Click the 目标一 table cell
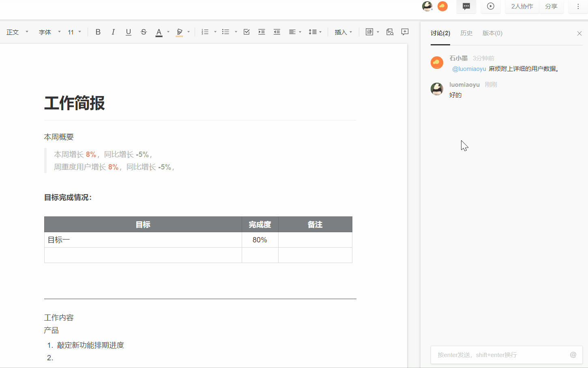Image resolution: width=588 pixels, height=368 pixels. click(x=143, y=240)
